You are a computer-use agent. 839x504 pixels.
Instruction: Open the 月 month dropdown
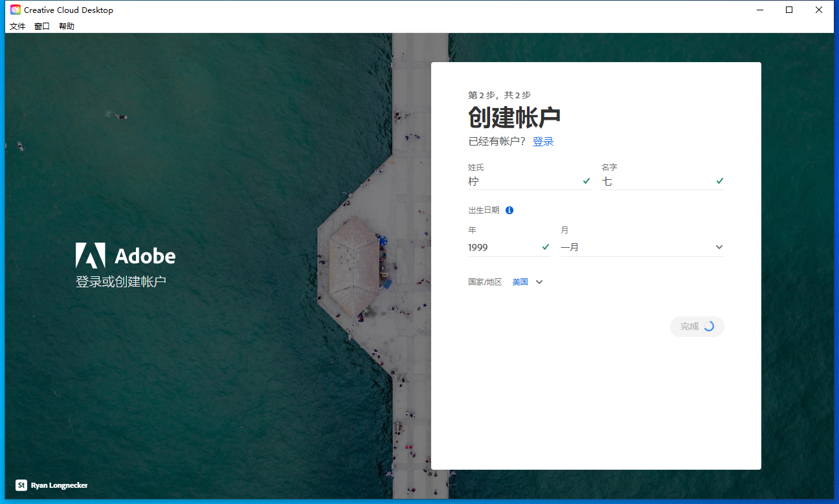[x=642, y=247]
